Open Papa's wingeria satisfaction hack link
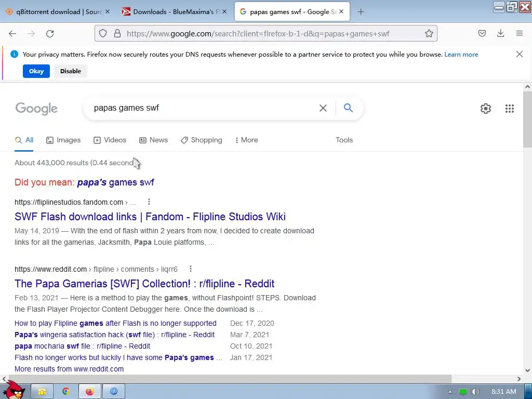Image resolution: width=532 pixels, height=399 pixels. click(114, 335)
